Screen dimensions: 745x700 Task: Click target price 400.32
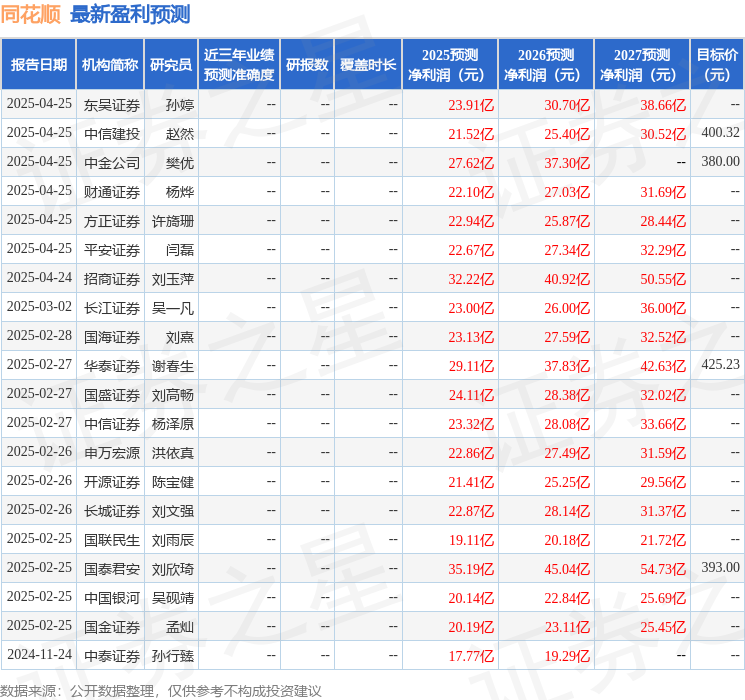click(x=720, y=133)
